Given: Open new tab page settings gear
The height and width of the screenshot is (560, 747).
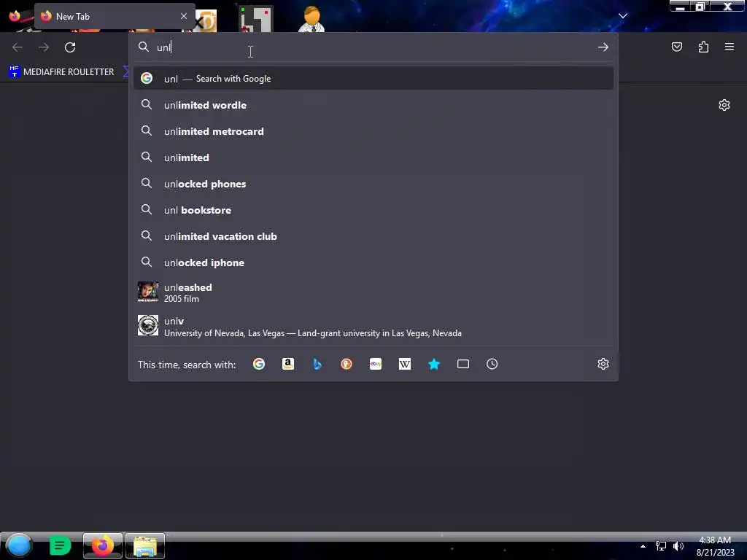Looking at the screenshot, I should click(x=724, y=105).
